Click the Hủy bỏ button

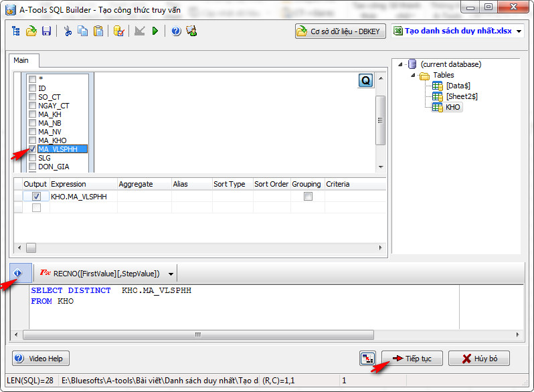tap(478, 359)
